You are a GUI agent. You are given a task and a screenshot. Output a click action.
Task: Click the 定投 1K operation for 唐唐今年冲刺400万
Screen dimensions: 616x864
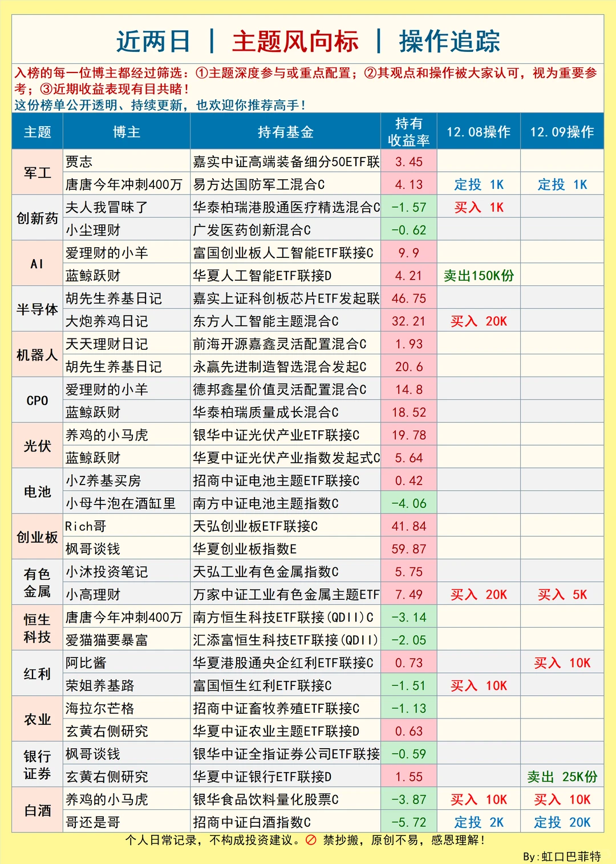click(x=479, y=184)
